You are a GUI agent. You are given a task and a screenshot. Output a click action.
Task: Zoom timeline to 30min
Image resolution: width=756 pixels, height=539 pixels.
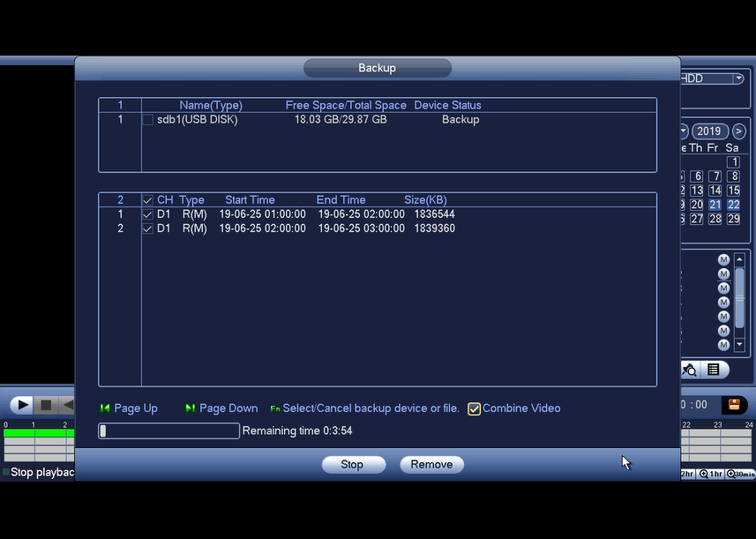pyautogui.click(x=741, y=474)
